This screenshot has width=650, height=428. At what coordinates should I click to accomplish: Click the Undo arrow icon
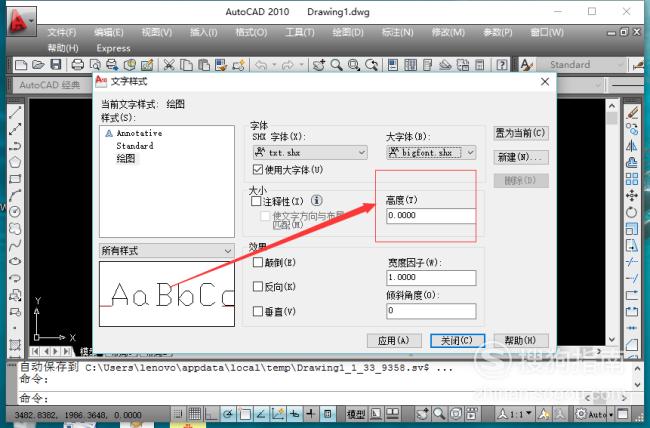261,65
